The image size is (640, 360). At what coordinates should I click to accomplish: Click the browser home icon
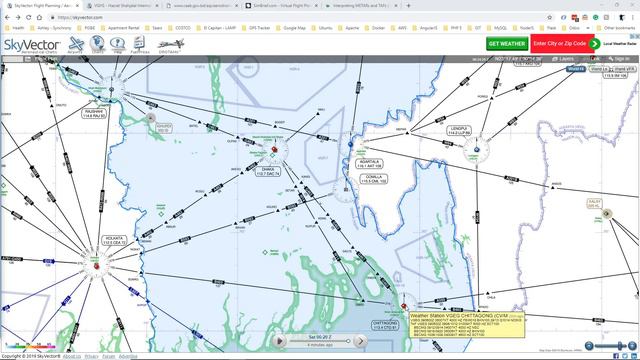pyautogui.click(x=40, y=18)
